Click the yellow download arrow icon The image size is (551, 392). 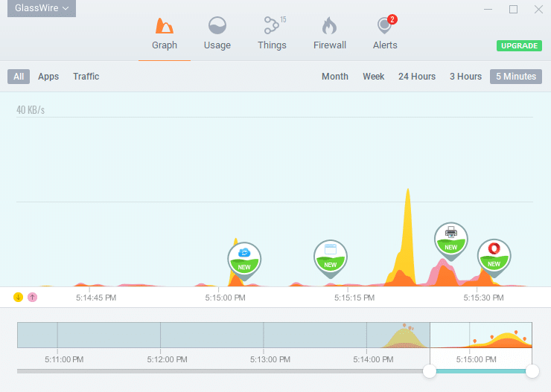19,298
